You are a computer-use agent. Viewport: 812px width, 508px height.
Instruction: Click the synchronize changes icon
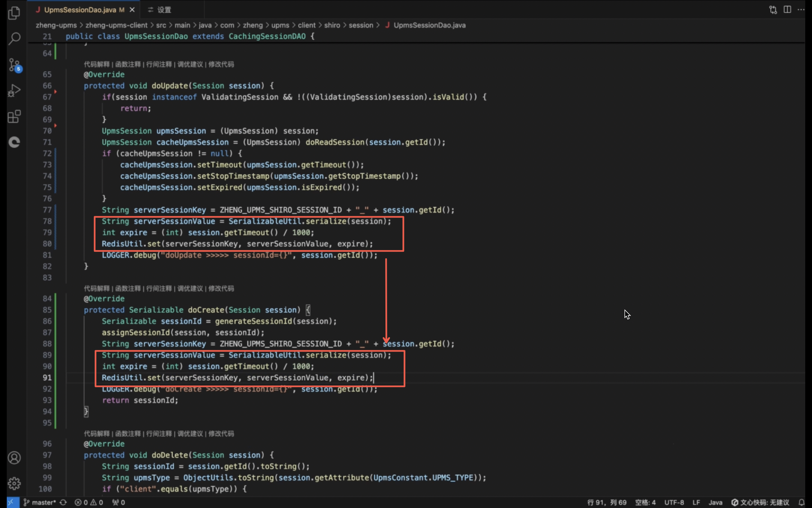click(x=63, y=502)
